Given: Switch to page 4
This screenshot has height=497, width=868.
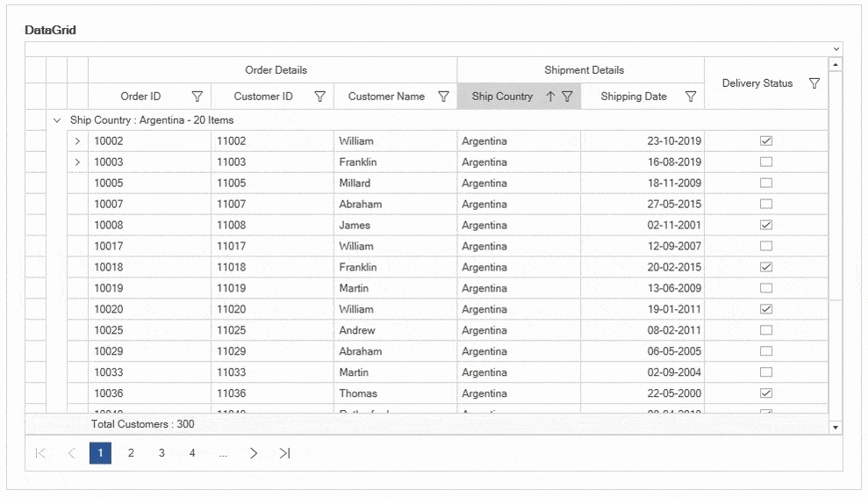Looking at the screenshot, I should click(x=192, y=453).
